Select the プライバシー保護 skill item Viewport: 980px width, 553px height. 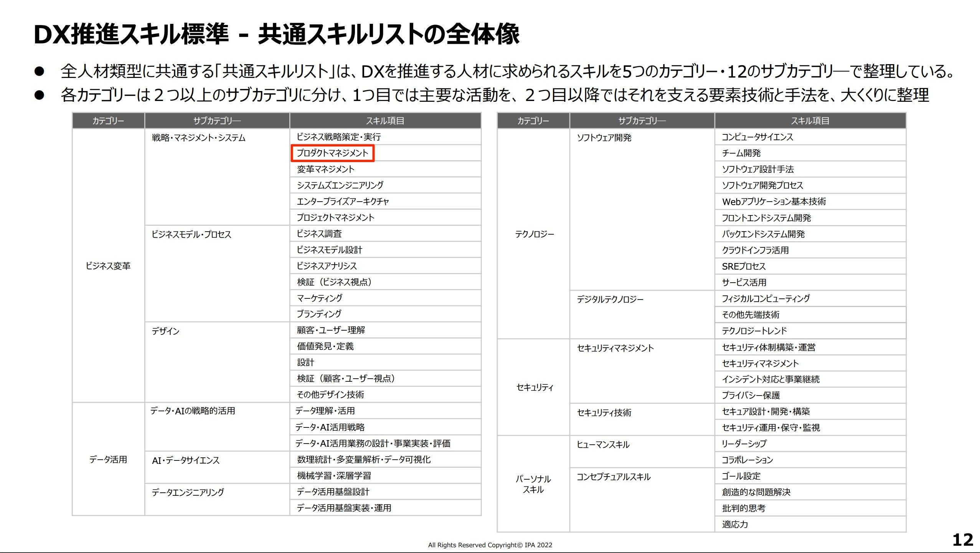pyautogui.click(x=751, y=396)
